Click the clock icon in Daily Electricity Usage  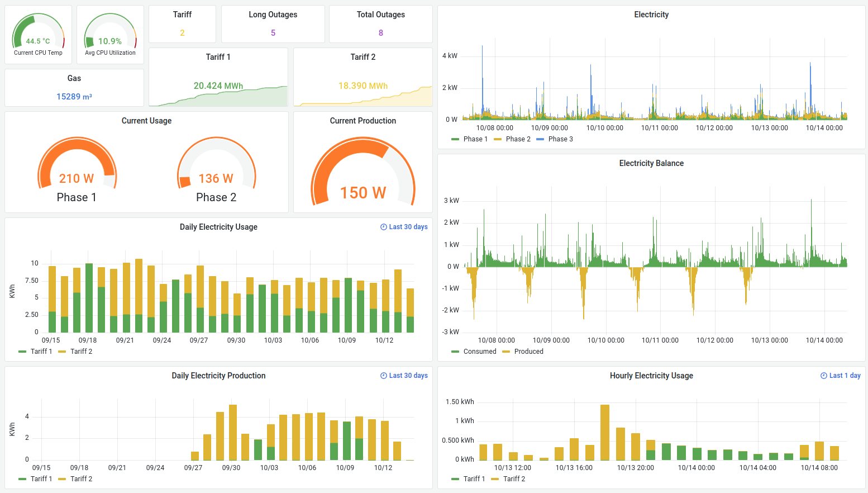(384, 227)
